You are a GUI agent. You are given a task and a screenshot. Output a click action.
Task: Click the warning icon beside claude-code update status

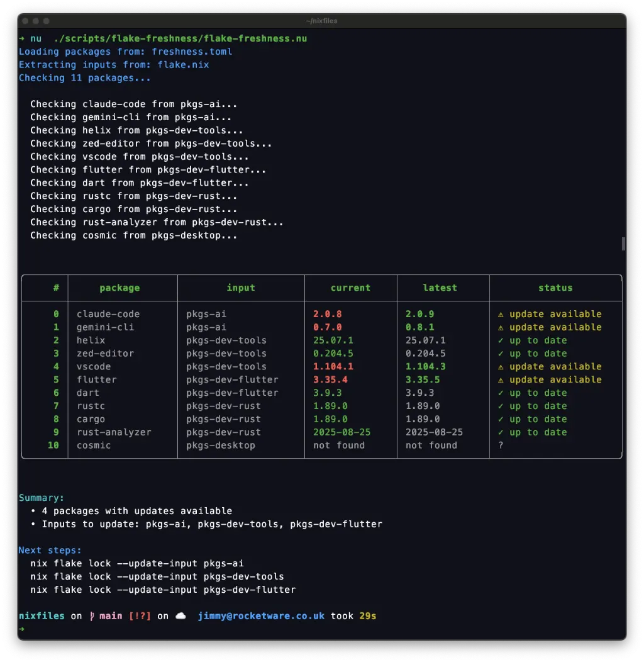coord(502,314)
